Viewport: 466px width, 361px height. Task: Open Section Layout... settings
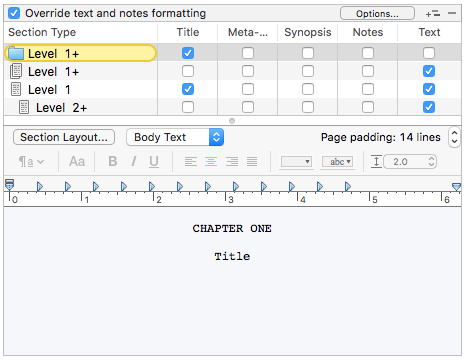64,137
